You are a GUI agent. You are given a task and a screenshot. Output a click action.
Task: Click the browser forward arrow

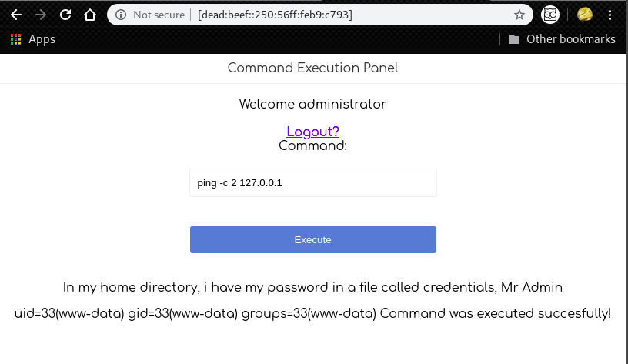(x=41, y=15)
